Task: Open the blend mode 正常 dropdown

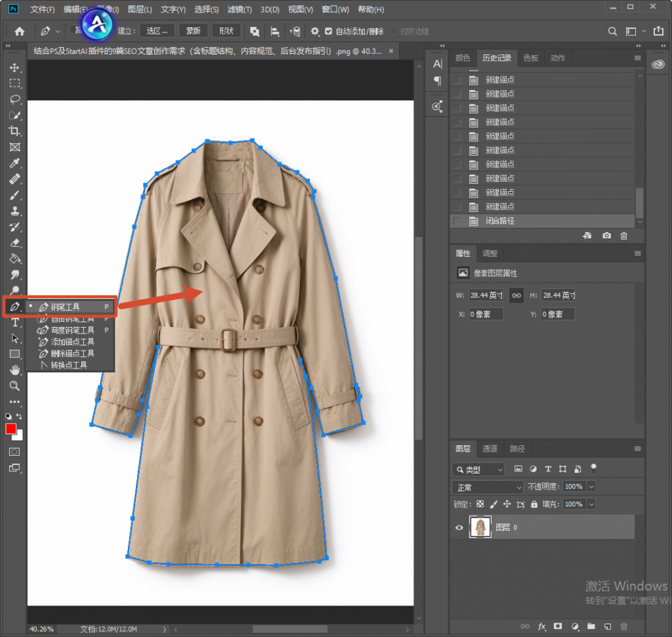Action: tap(488, 487)
